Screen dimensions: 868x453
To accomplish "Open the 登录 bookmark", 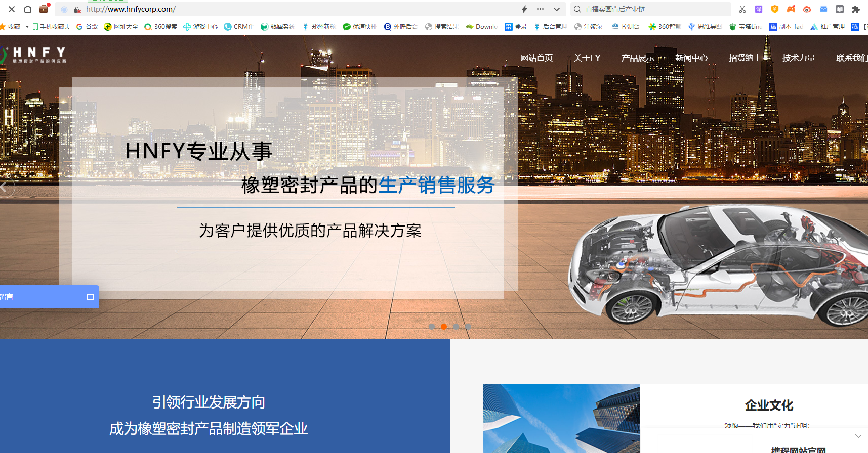I will click(x=516, y=27).
